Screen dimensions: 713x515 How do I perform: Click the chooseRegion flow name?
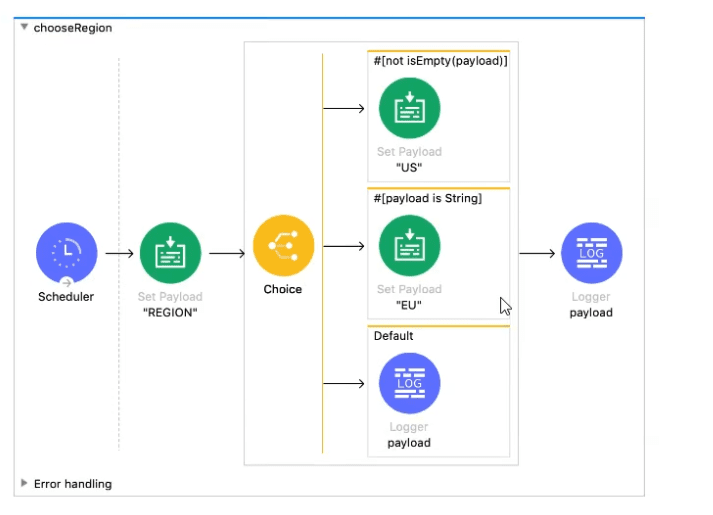click(x=73, y=28)
